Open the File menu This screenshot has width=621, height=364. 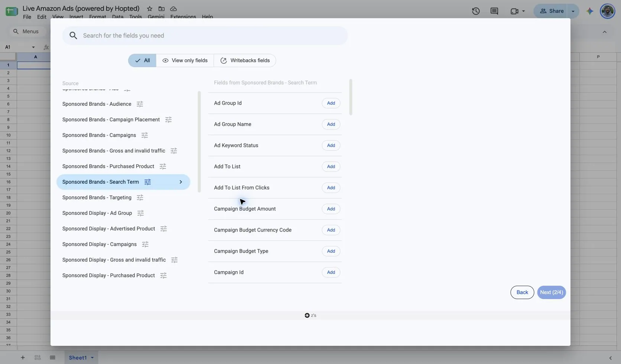tap(27, 17)
